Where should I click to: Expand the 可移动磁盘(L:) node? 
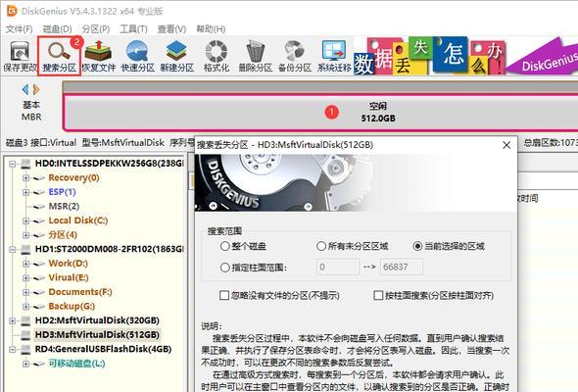[x=25, y=364]
